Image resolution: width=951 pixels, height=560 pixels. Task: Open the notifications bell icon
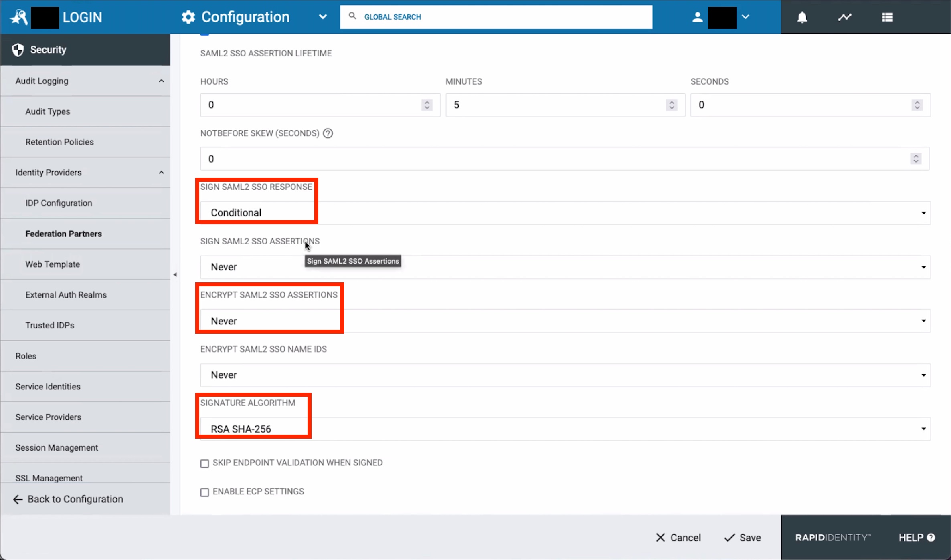point(802,17)
